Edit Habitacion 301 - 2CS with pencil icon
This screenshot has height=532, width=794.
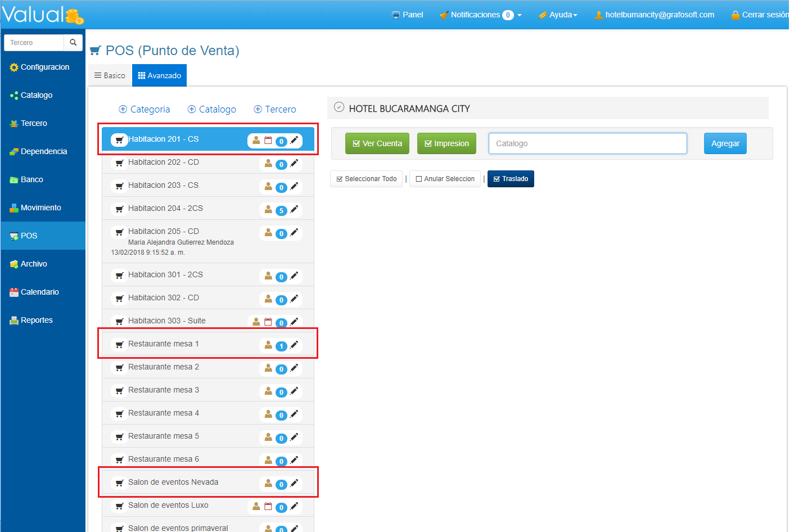[294, 276]
